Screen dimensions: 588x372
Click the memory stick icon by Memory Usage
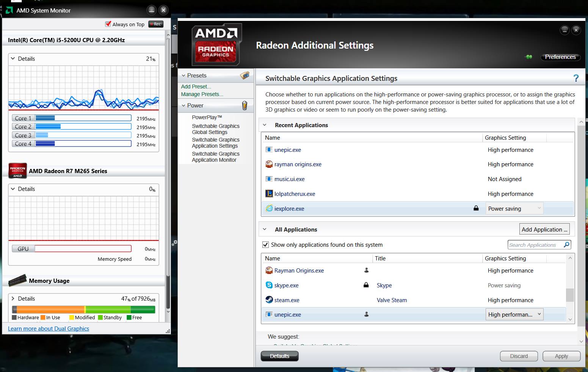[x=17, y=280]
